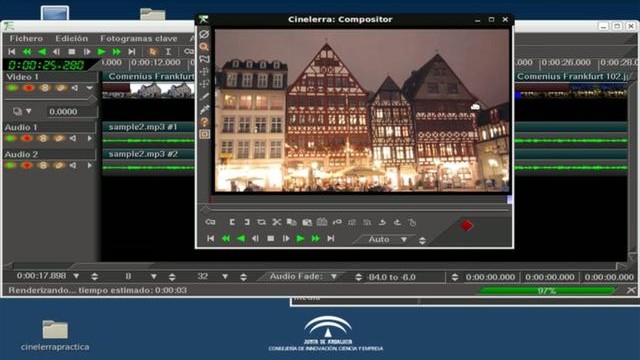The width and height of the screenshot is (640, 360).
Task: Select the Zoom magnifier tool in Compositor
Action: coord(204,47)
